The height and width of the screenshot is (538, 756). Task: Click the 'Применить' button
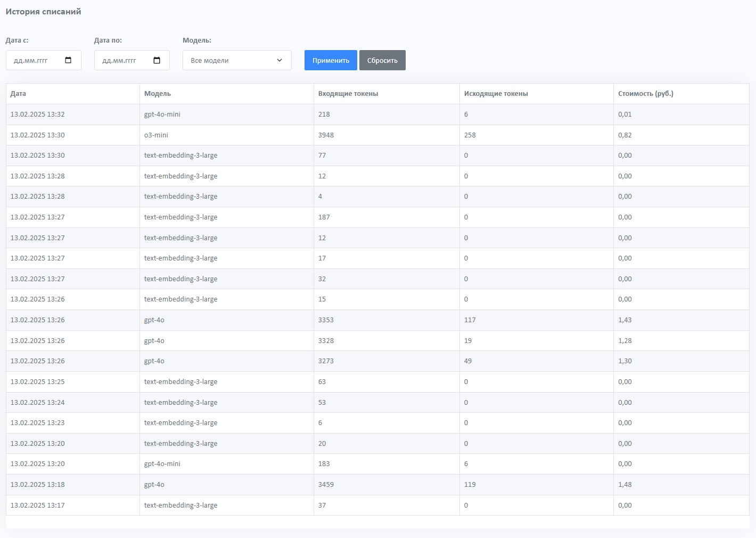(x=331, y=60)
